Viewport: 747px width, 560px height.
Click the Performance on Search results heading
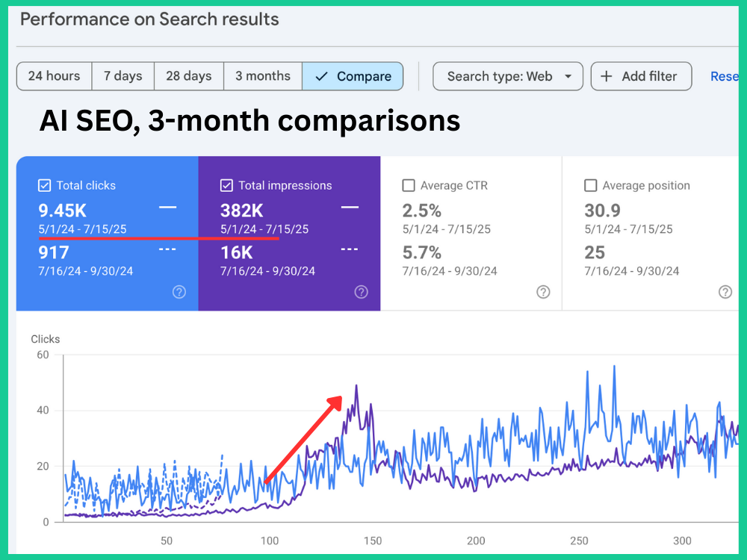149,19
